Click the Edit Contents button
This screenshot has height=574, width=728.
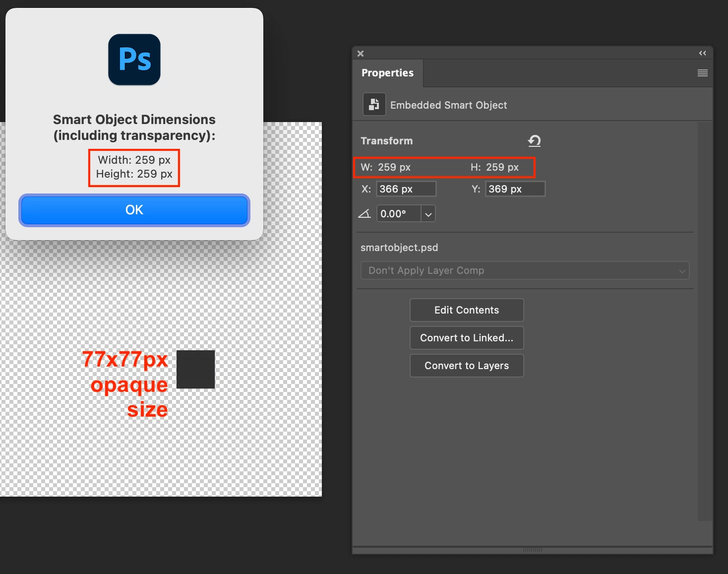(467, 310)
